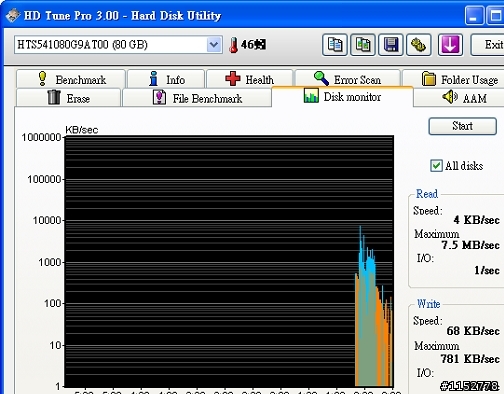This screenshot has height=394, width=504.
Task: Click the read I/O 1/sec value
Action: (487, 270)
